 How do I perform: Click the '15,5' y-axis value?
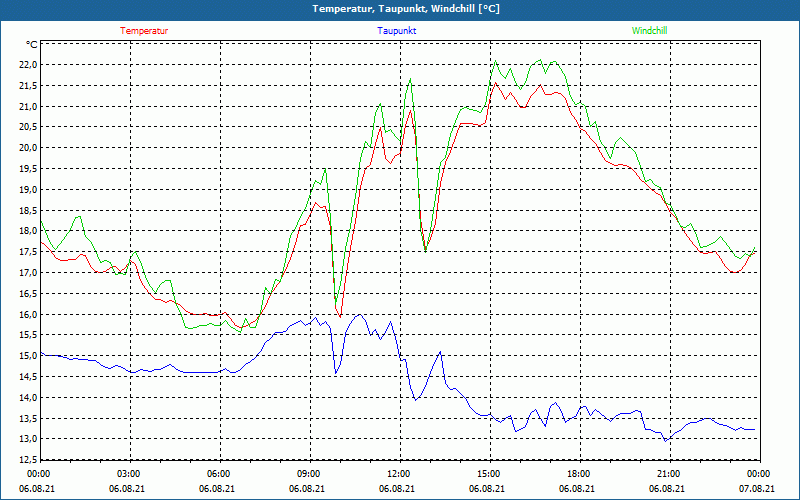(x=28, y=335)
